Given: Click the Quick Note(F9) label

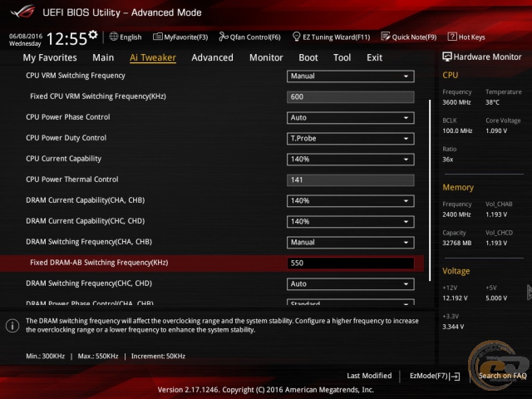Looking at the screenshot, I should point(414,37).
